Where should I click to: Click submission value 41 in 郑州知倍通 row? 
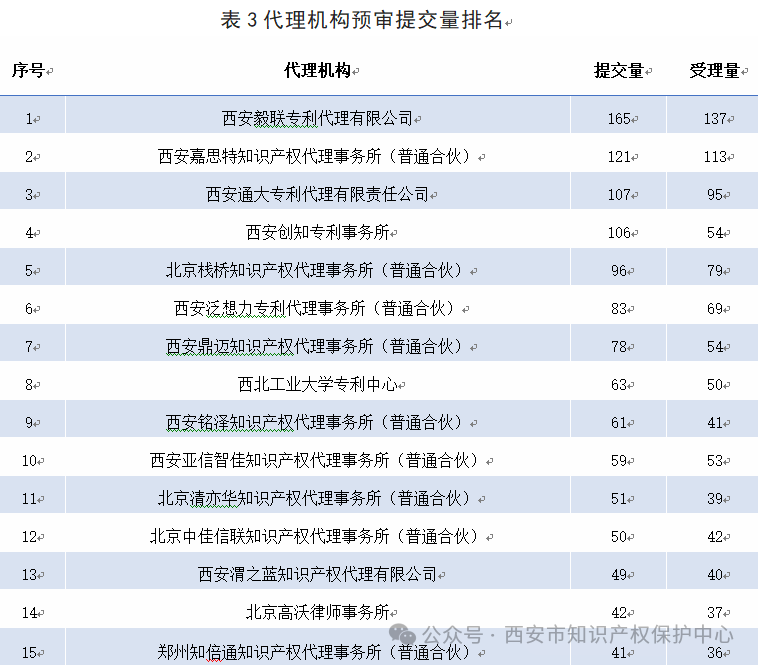point(619,653)
